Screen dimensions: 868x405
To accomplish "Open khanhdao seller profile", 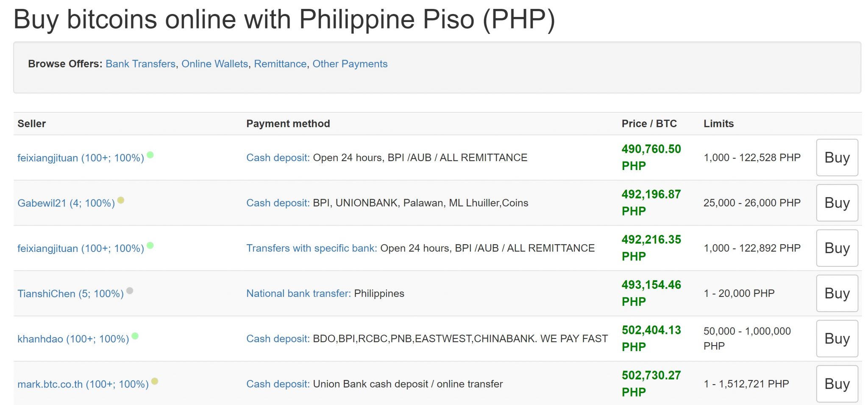I will 73,339.
